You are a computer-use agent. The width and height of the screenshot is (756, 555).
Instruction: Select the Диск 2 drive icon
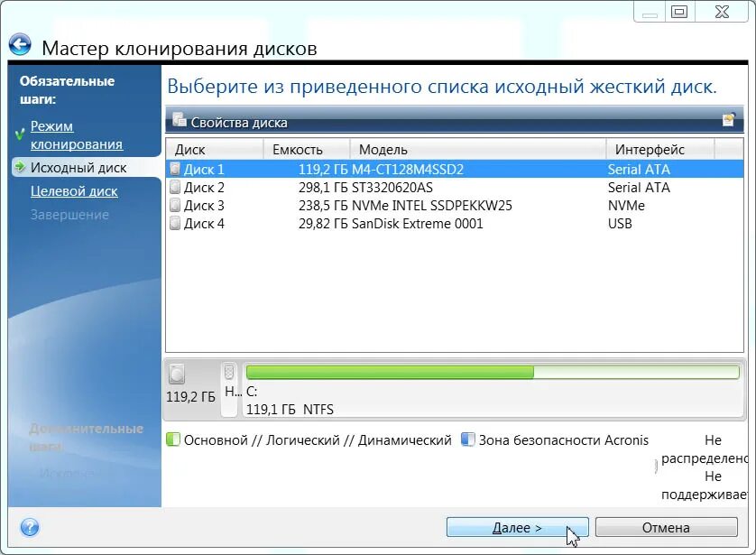click(175, 187)
